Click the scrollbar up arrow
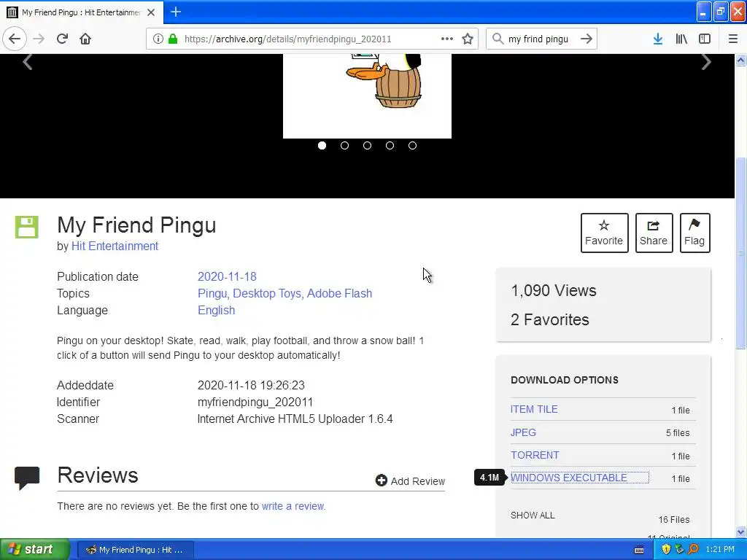 tap(741, 60)
